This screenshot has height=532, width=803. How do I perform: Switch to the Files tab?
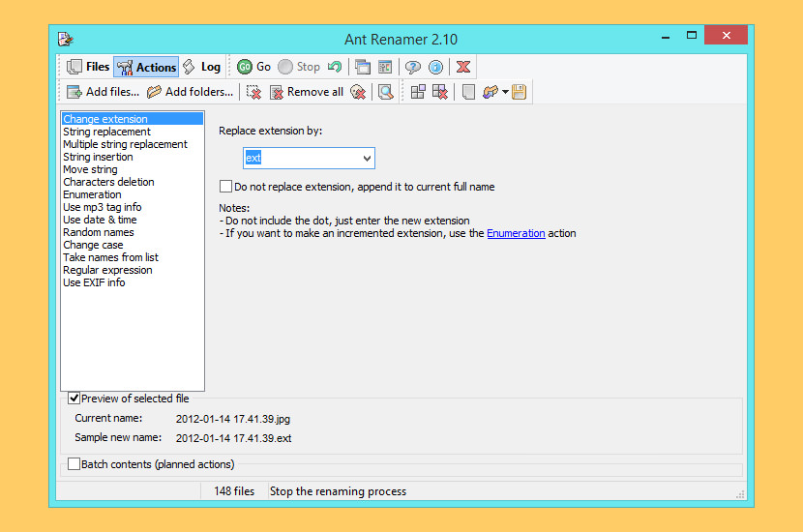point(88,67)
